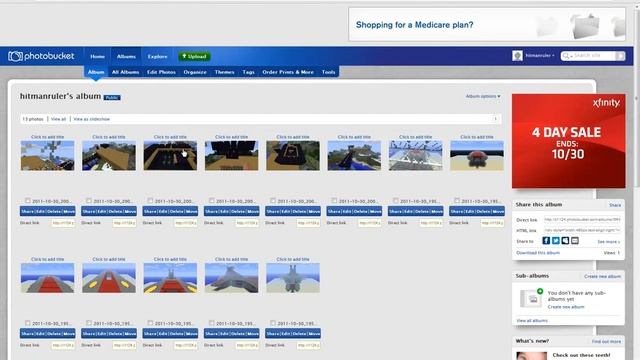Click View as slideshow link

[91, 119]
